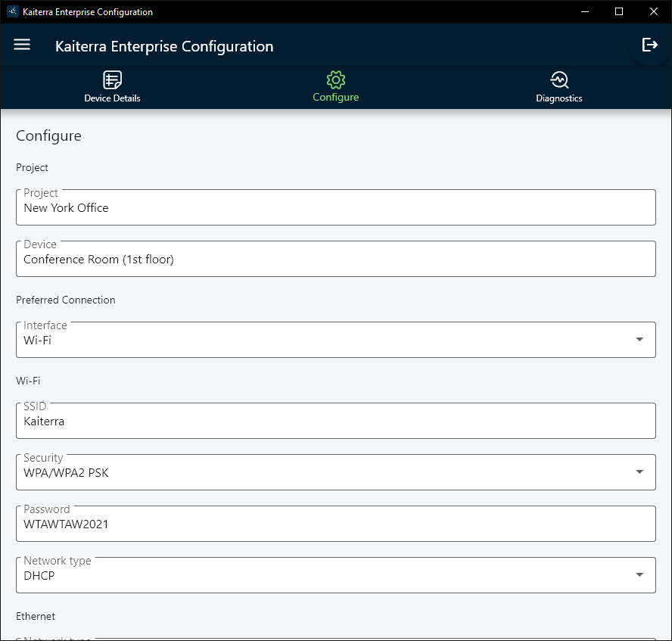Open the Interface combo box showing Wi-Fi

335,339
